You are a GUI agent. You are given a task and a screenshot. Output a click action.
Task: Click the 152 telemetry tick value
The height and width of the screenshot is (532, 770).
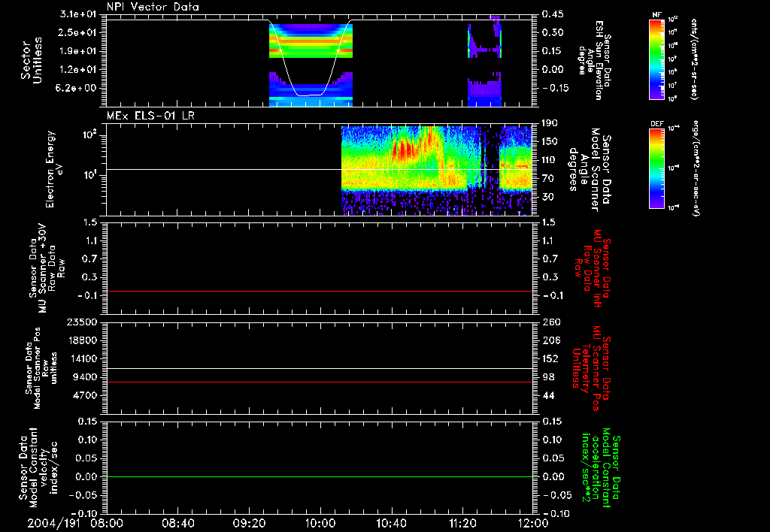tap(551, 358)
